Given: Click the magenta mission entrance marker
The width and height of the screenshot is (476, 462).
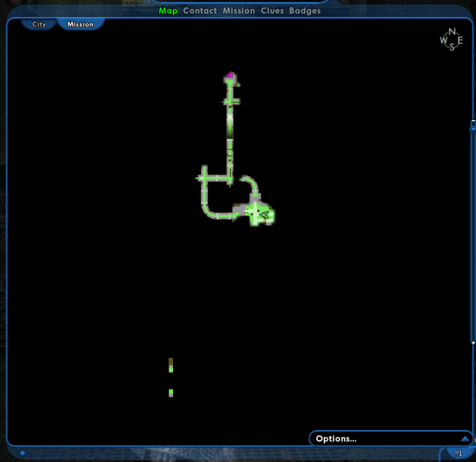Looking at the screenshot, I should [x=230, y=75].
